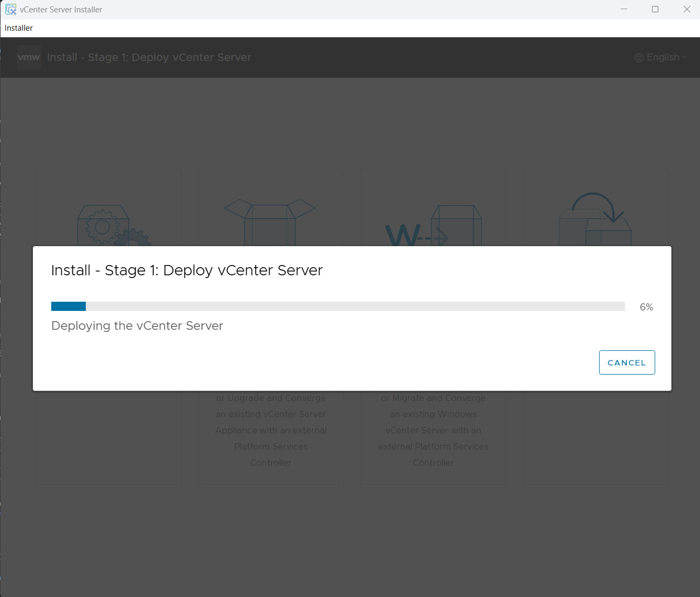
Task: Select the 'Deploying the vCenter Server' status text
Action: 137,325
